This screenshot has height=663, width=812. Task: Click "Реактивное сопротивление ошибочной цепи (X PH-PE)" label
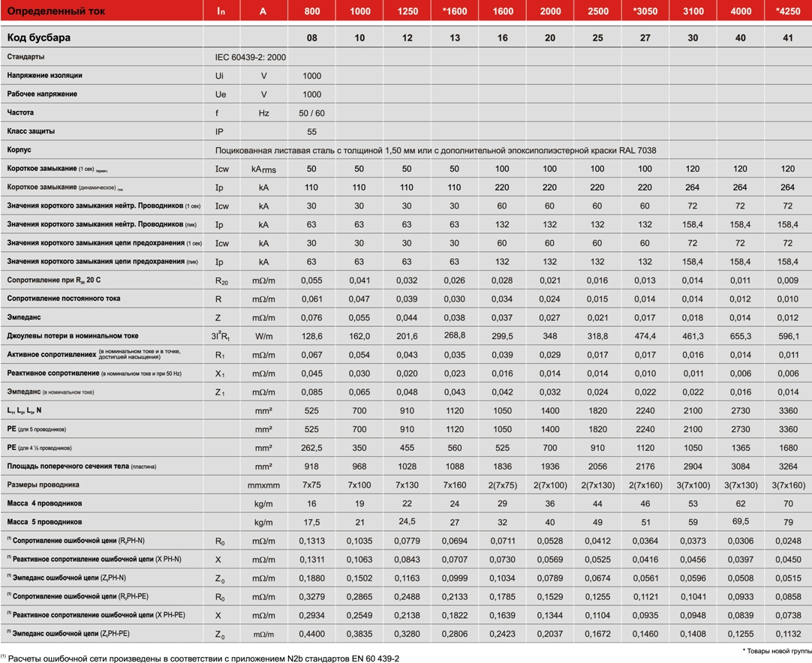point(96,615)
